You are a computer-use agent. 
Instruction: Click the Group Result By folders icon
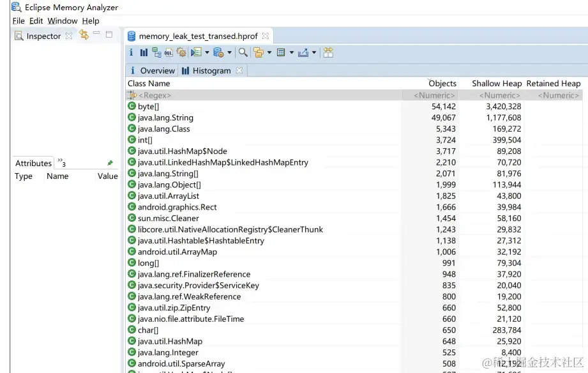point(259,52)
